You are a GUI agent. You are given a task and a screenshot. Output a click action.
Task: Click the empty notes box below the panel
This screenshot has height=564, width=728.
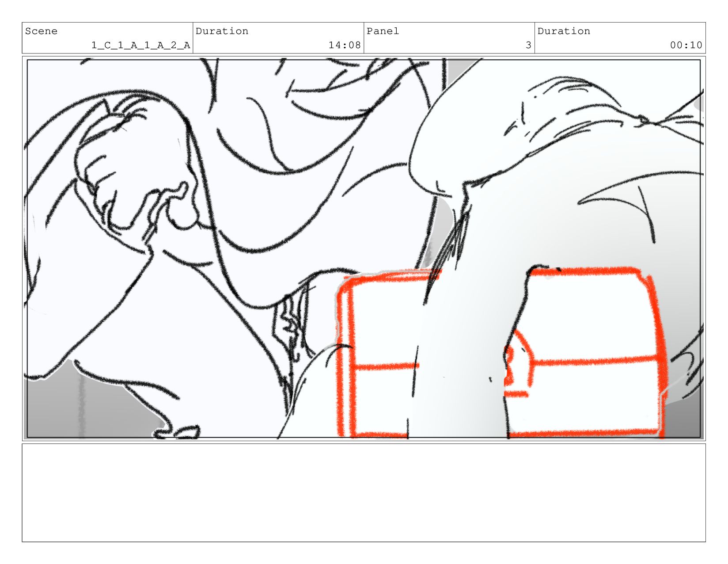364,492
